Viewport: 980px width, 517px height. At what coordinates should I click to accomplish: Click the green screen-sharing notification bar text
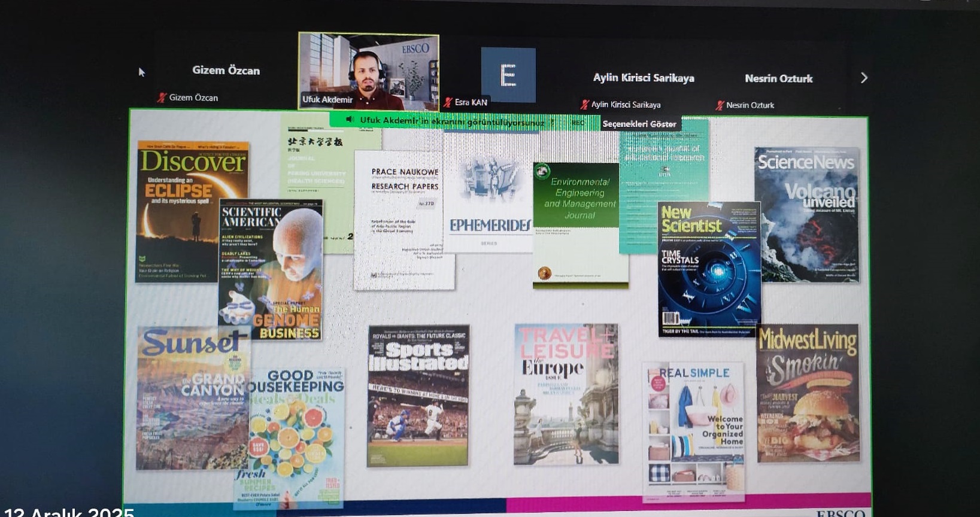452,121
